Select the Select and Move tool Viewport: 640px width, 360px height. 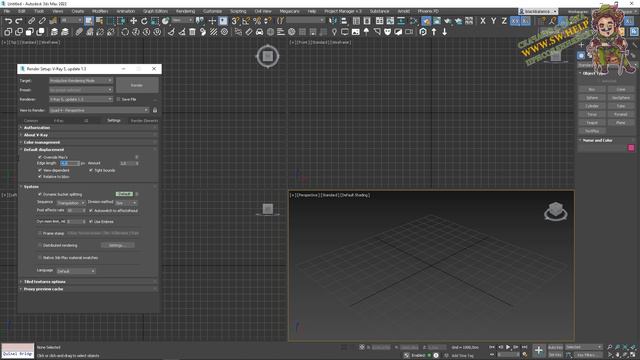pyautogui.click(x=133, y=21)
